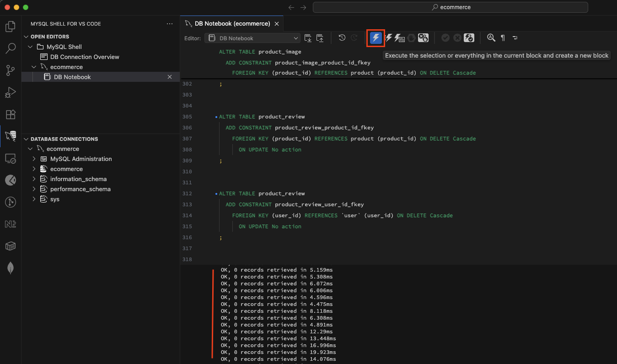This screenshot has height=364, width=617.
Task: Commit the transaction with the check icon
Action: click(445, 38)
